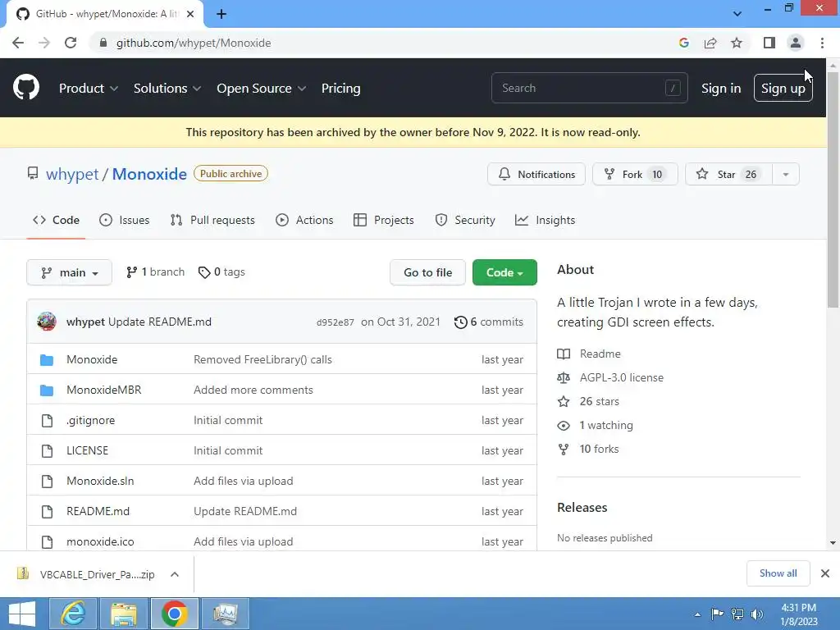Switch to the Actions tab
The height and width of the screenshot is (630, 840).
point(304,220)
